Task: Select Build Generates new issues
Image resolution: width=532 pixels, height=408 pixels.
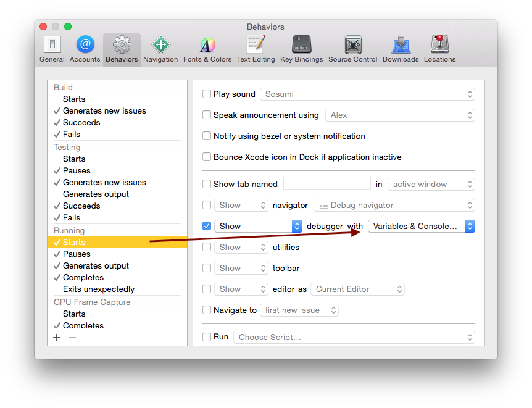Action: (x=117, y=111)
